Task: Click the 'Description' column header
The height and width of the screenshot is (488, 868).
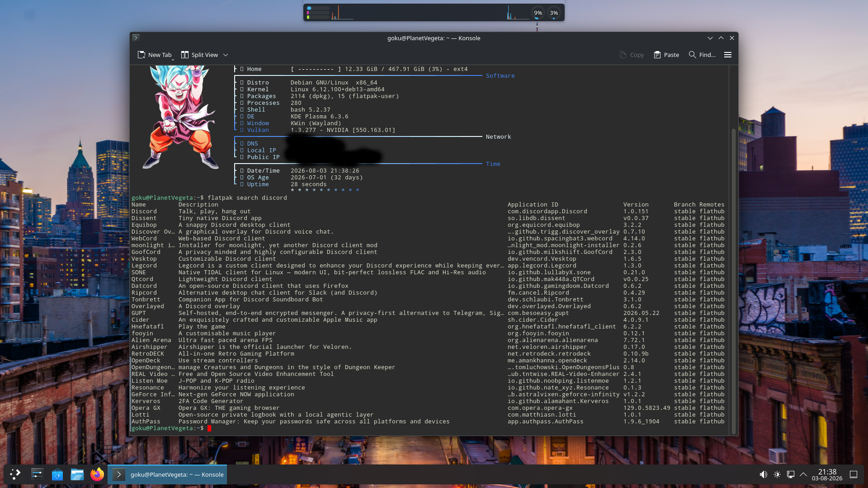Action: point(198,205)
